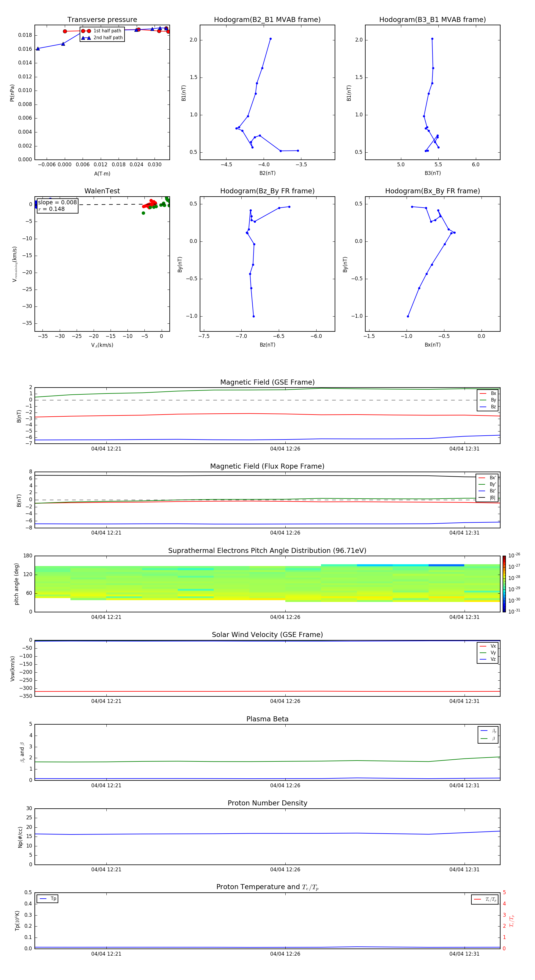Click the '2nd half path' legend entry
The image size is (535, 980).
[x=102, y=38]
